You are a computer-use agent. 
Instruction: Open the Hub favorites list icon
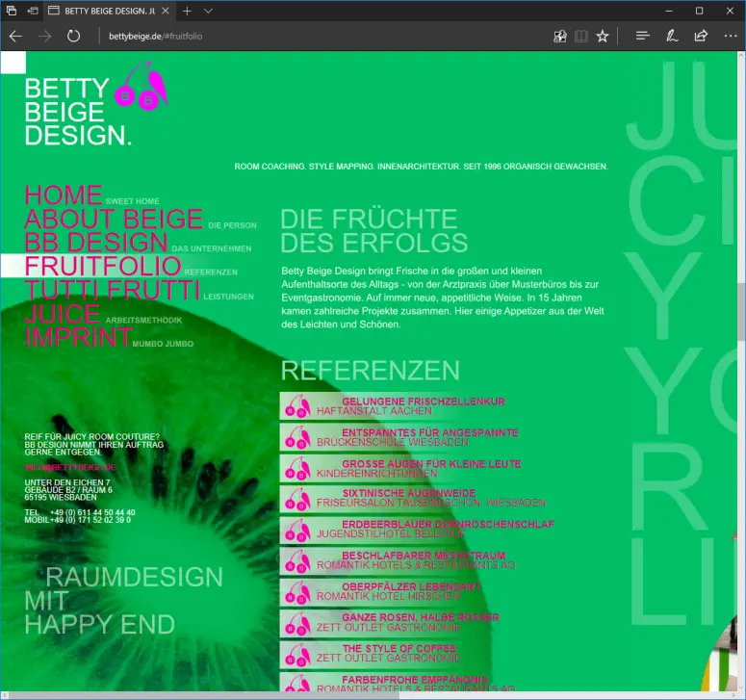642,37
